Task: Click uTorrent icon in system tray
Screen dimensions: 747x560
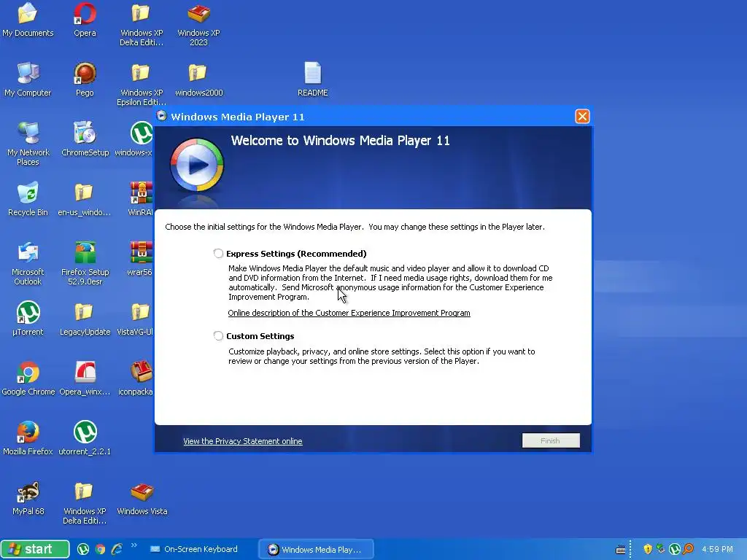Action: point(674,549)
